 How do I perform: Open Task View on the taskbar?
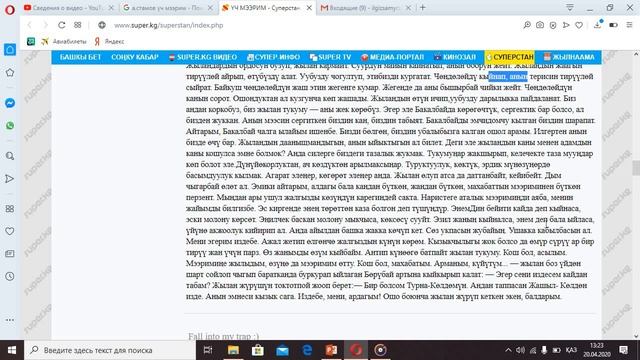click(208, 350)
